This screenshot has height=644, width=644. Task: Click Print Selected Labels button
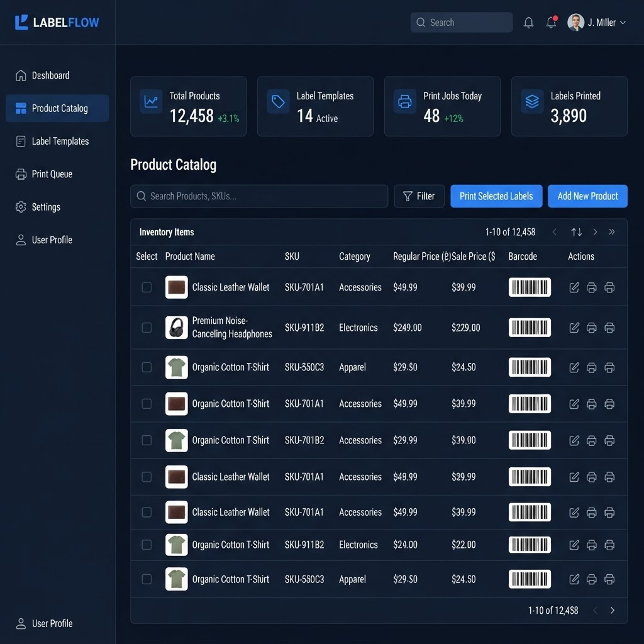(x=496, y=196)
